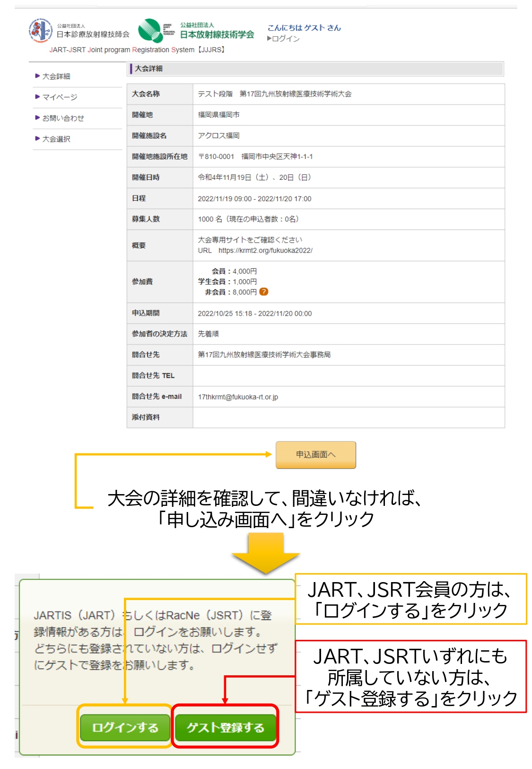Click the こんにちは ゲスト さん greeting text
Image resolution: width=532 pixels, height=769 pixels.
coord(304,28)
